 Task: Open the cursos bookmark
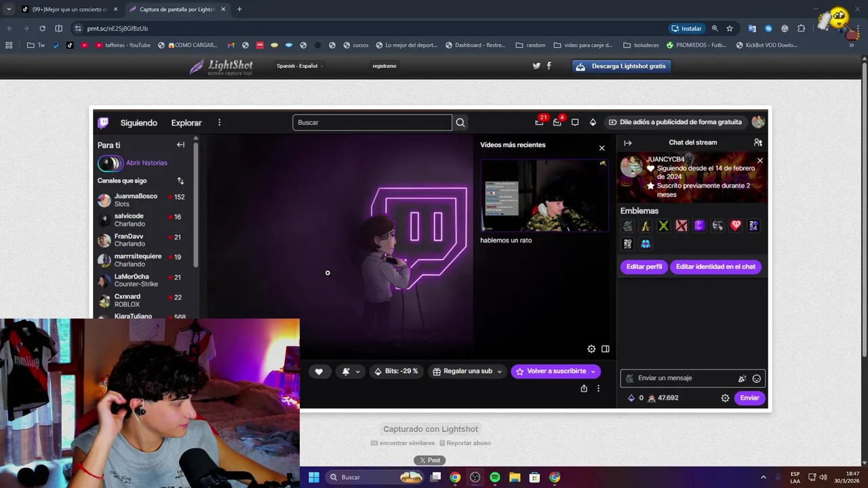[x=355, y=45]
